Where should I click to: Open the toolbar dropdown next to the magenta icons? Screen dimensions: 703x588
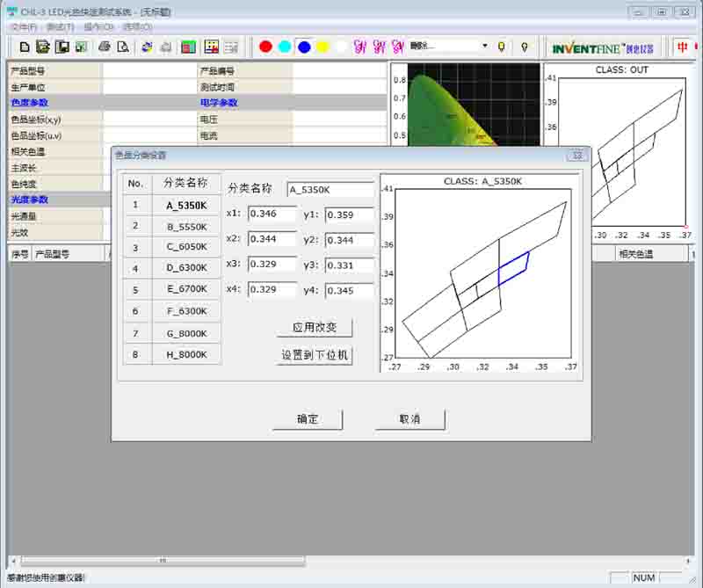(x=485, y=46)
